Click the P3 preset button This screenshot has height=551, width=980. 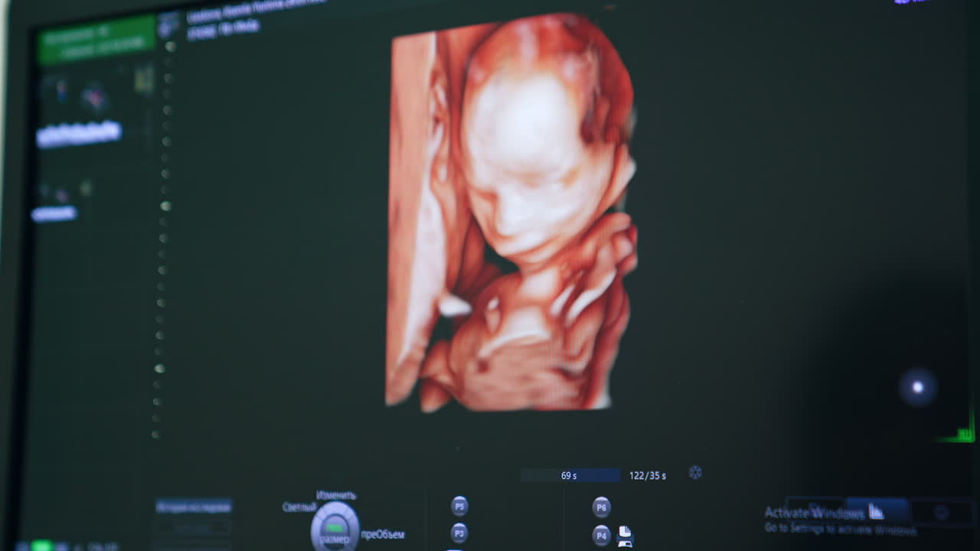(x=459, y=533)
